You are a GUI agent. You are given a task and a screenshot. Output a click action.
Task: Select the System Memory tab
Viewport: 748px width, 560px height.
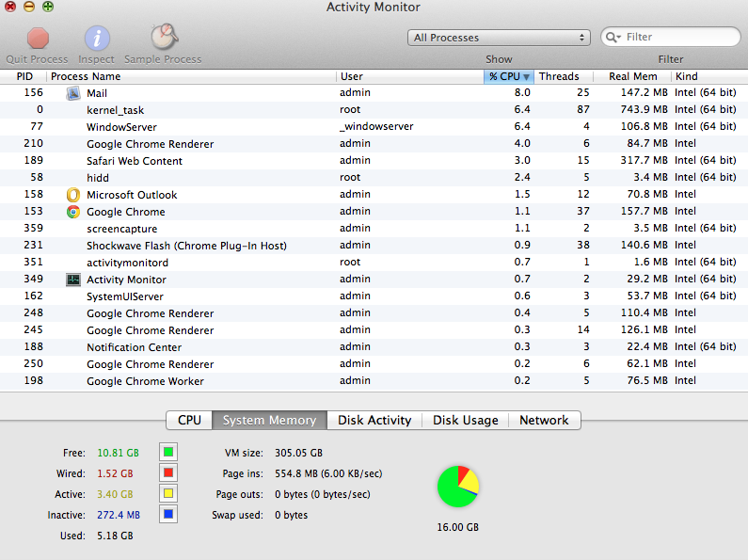pos(269,421)
